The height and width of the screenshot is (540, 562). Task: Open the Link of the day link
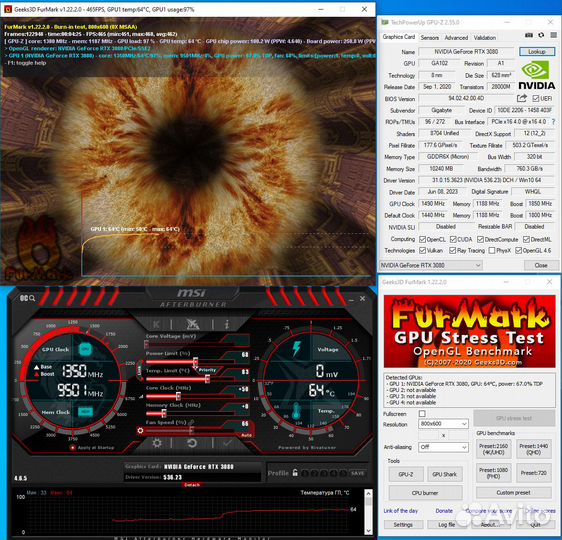[x=401, y=511]
